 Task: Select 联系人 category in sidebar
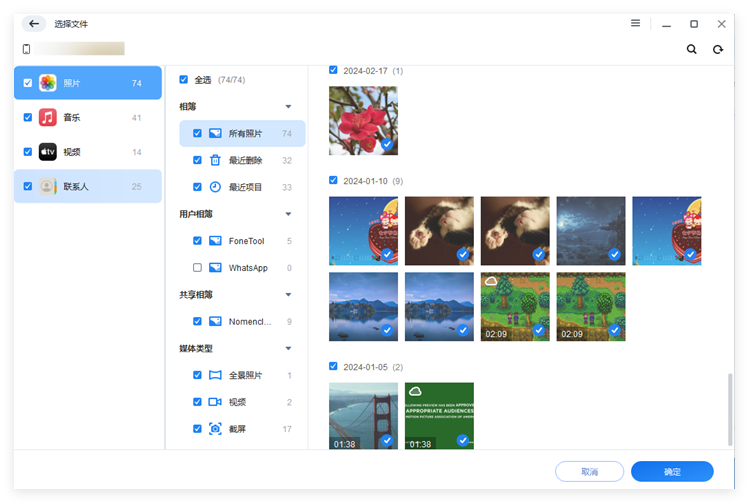tap(88, 186)
